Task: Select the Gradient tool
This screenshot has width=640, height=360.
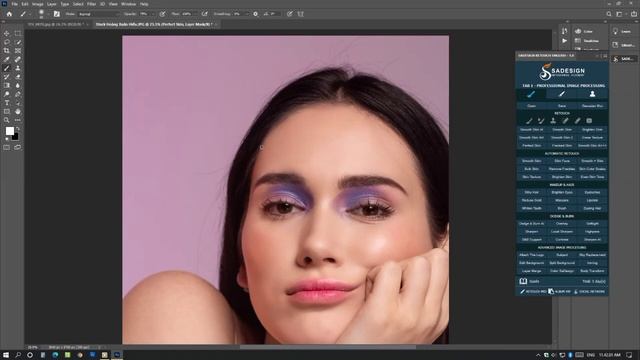Action: 7,85
